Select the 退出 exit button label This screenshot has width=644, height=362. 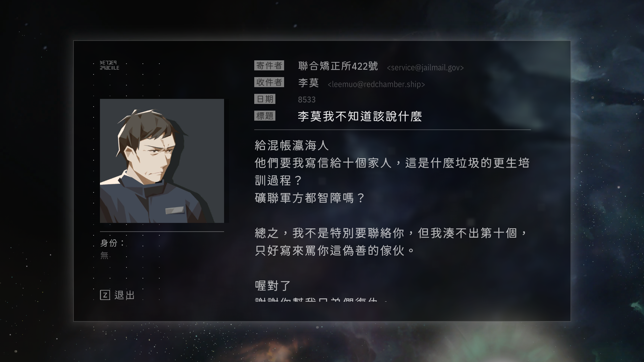124,295
